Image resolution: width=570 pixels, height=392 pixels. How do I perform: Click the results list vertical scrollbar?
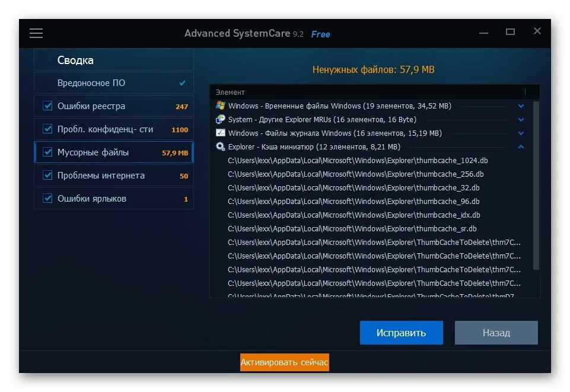536,185
